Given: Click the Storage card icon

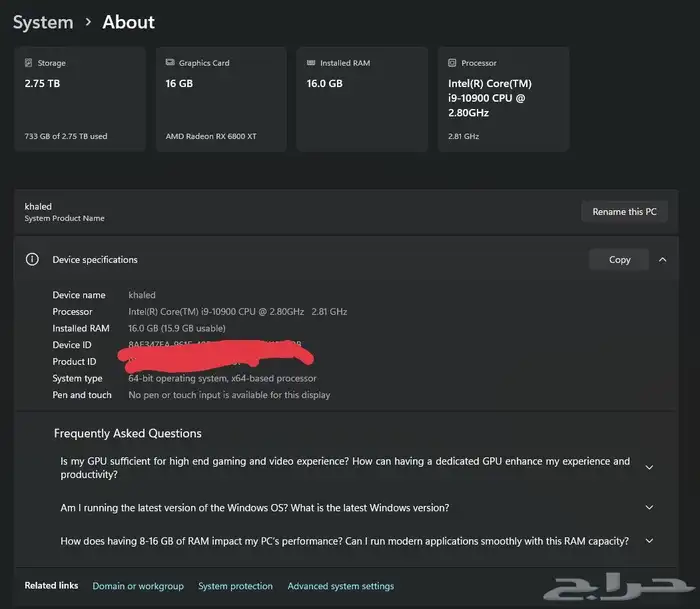Looking at the screenshot, I should 29,63.
